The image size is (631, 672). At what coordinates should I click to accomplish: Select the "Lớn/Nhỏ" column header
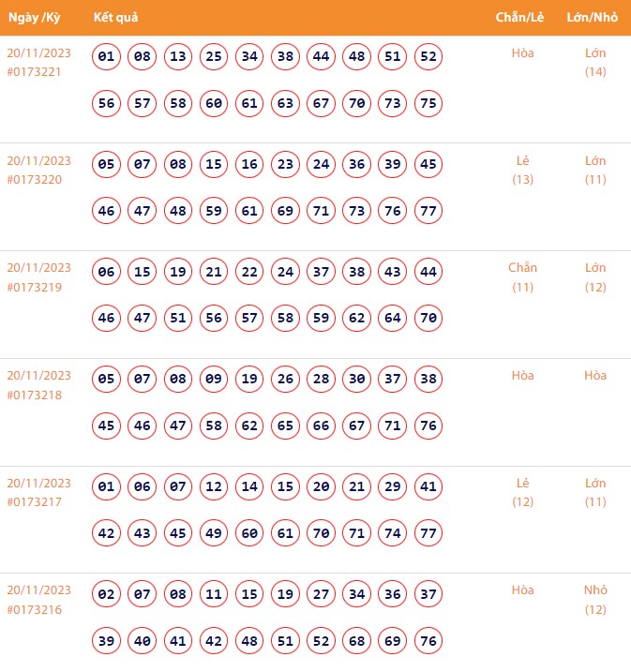tap(594, 18)
